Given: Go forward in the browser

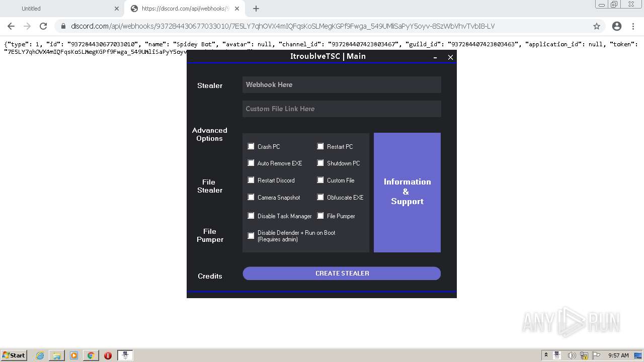Looking at the screenshot, I should coord(27,26).
